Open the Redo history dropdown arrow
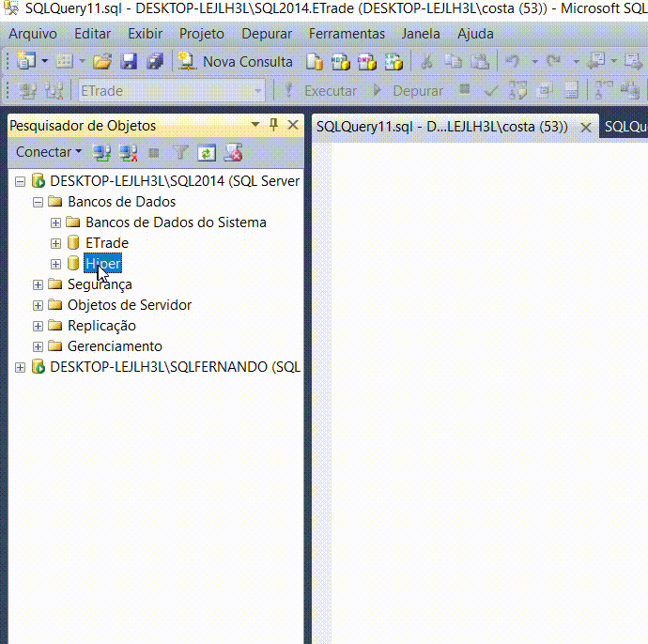The height and width of the screenshot is (644, 648). pyautogui.click(x=576, y=62)
